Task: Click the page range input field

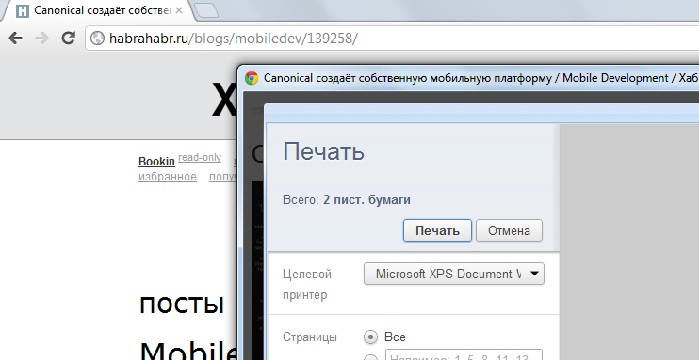Action: [464, 355]
